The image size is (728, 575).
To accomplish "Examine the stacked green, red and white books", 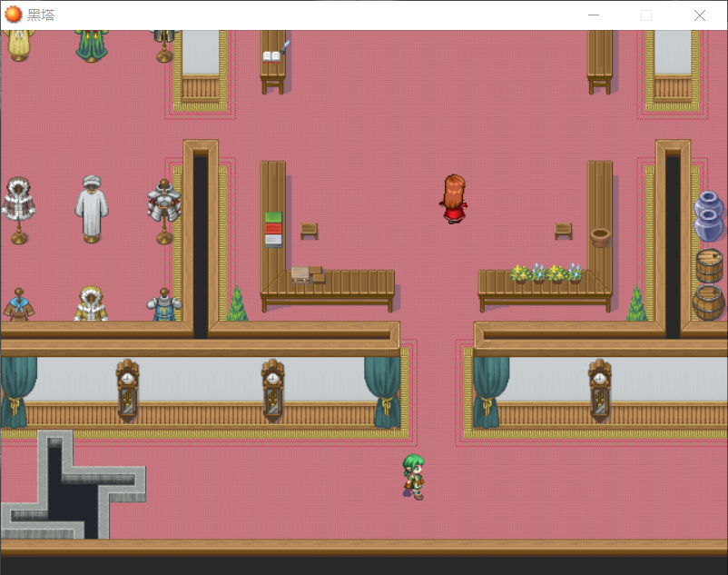I will pyautogui.click(x=273, y=229).
